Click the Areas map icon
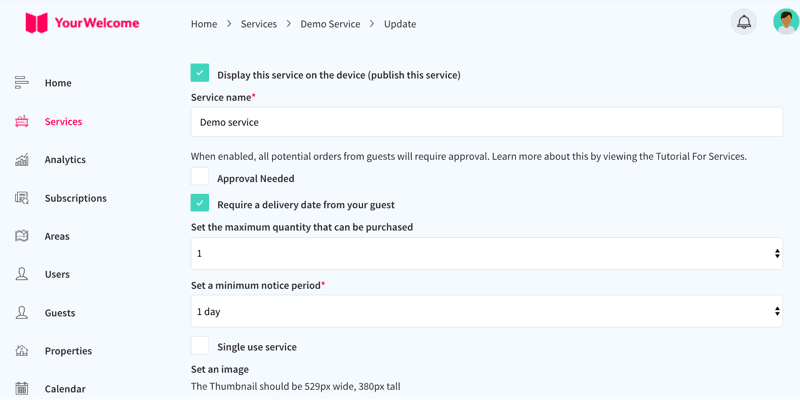The height and width of the screenshot is (400, 800). [21, 236]
